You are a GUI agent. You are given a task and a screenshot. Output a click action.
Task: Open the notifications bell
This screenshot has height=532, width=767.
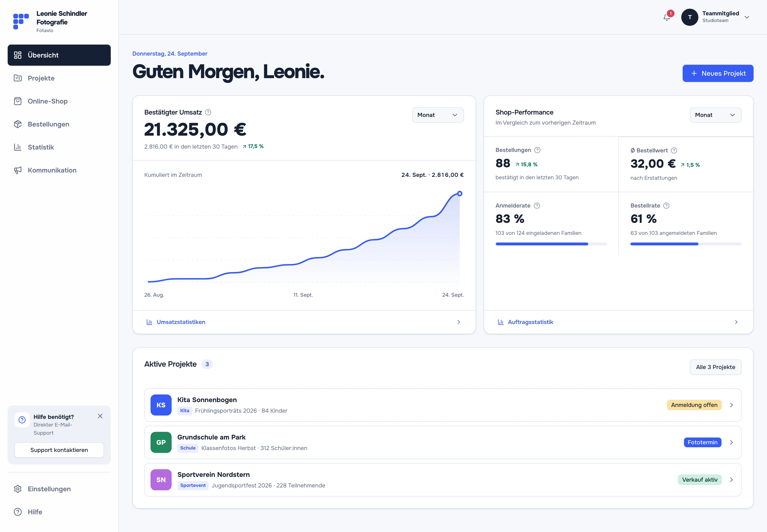click(667, 17)
